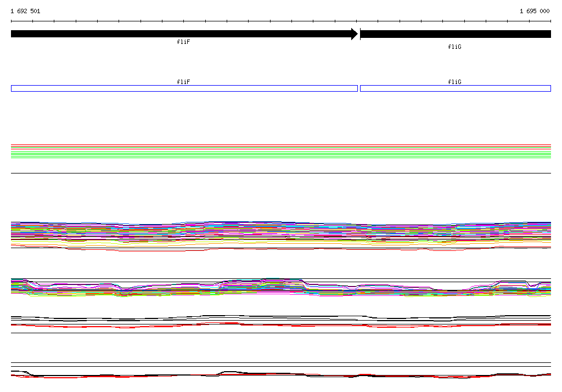Click the start coordinate 1 692 501
Screen dimensions: 562x392
25,11
